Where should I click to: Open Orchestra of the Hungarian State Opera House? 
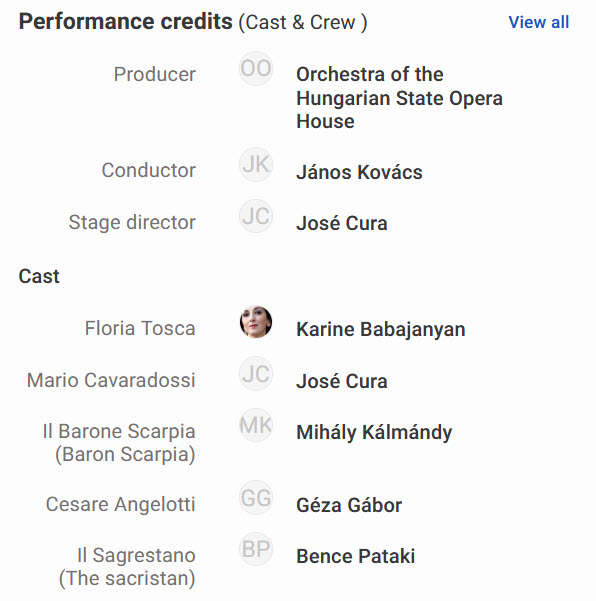tap(399, 98)
